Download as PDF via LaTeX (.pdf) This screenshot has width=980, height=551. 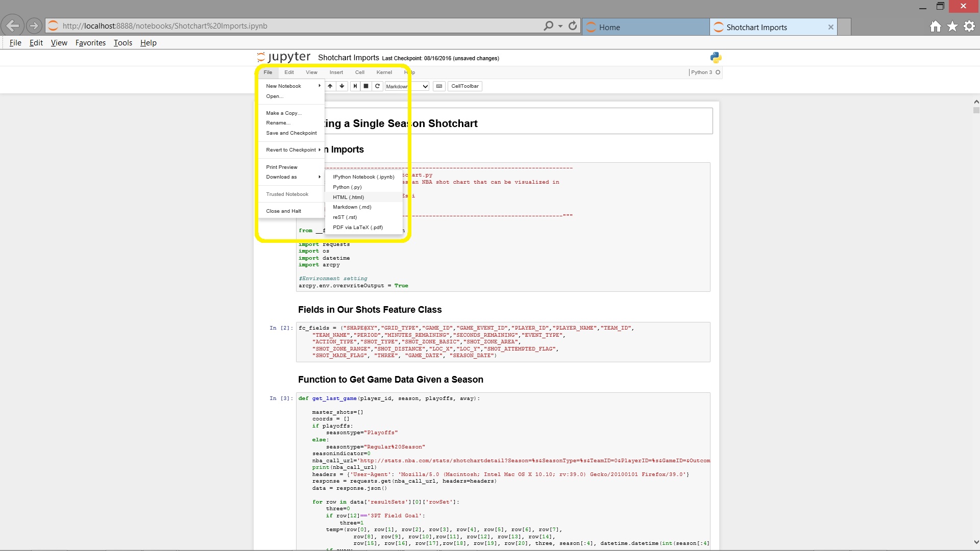(x=364, y=228)
